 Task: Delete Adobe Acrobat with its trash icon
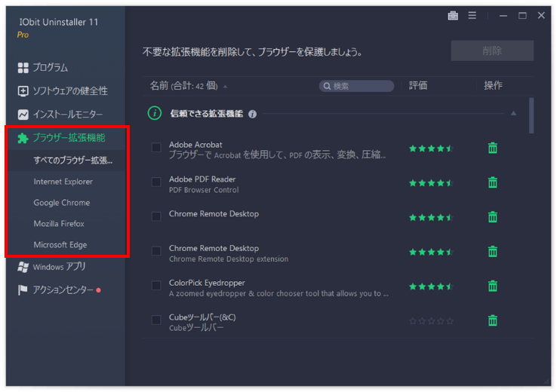pyautogui.click(x=493, y=148)
